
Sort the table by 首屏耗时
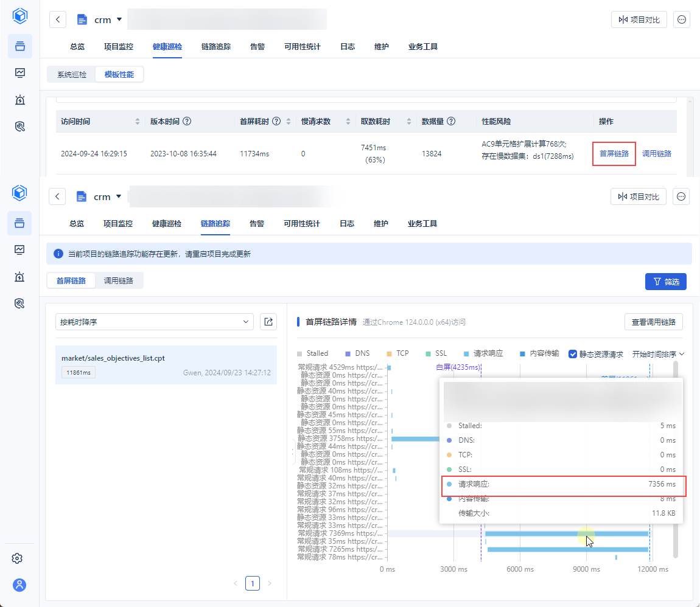(289, 121)
